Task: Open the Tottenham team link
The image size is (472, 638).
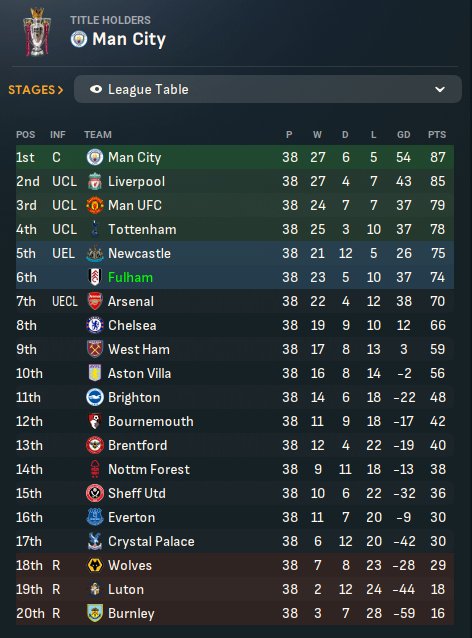Action: 142,229
